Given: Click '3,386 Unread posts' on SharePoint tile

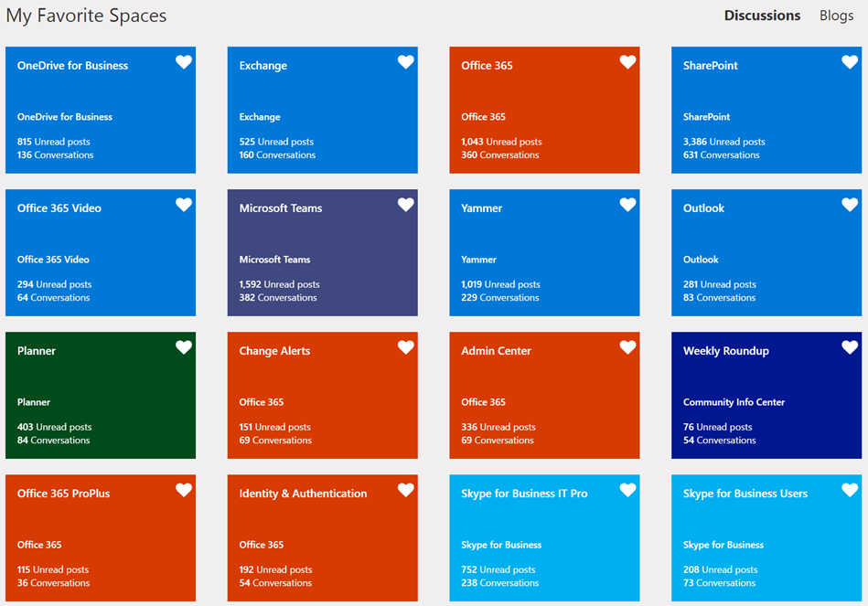Looking at the screenshot, I should 724,142.
